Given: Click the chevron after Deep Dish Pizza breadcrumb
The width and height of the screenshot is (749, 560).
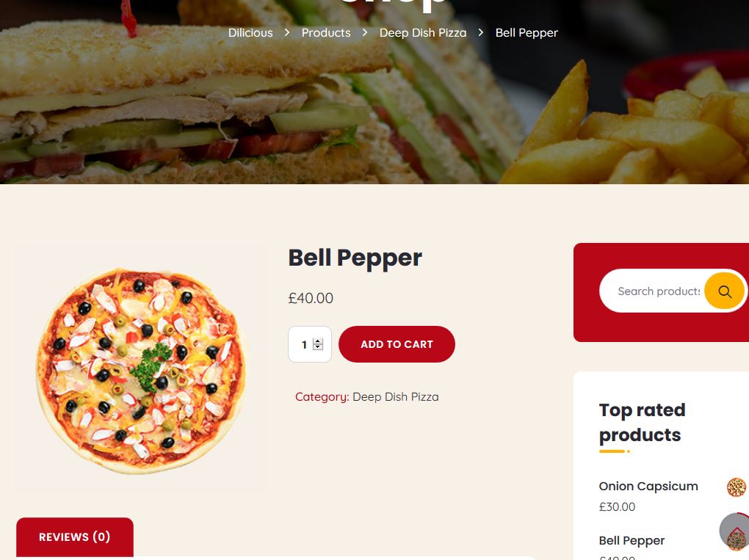Looking at the screenshot, I should click(x=480, y=32).
